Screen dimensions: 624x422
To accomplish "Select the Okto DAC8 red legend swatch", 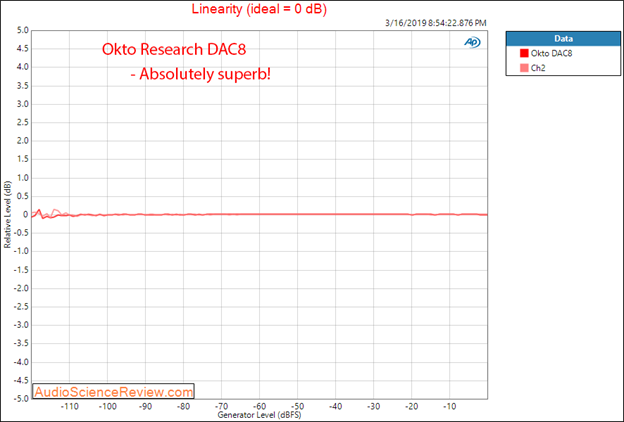I will point(524,53).
